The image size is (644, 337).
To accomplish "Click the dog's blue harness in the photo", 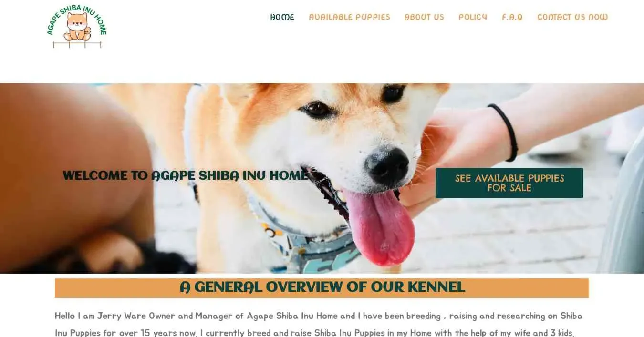I will pyautogui.click(x=305, y=243).
